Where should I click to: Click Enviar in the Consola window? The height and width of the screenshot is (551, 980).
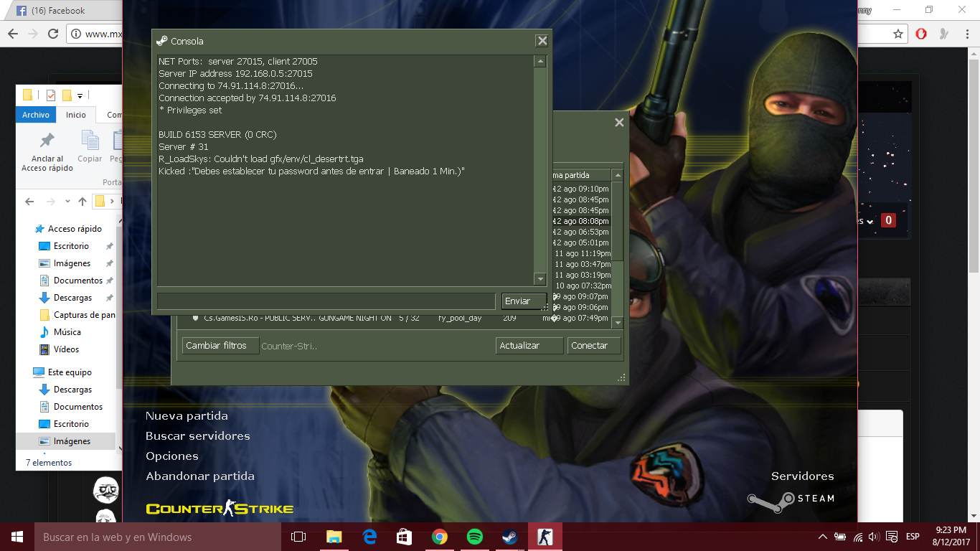pyautogui.click(x=524, y=301)
